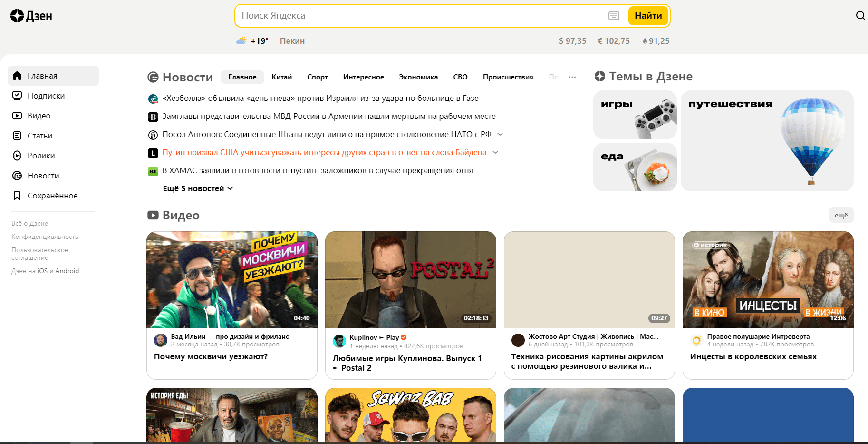Open the Интересное news tab
Viewport: 868px width, 444px height.
click(x=364, y=77)
